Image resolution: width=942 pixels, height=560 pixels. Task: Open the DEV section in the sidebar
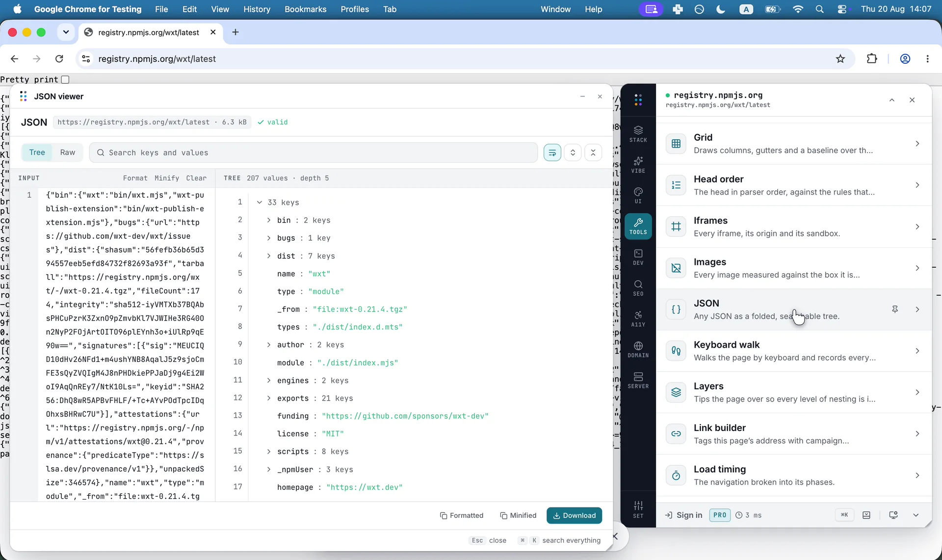point(638,257)
